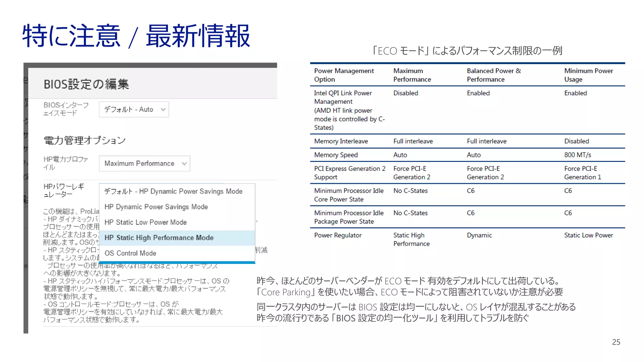
Task: Click the Power Regulator table row label
Action: click(338, 235)
